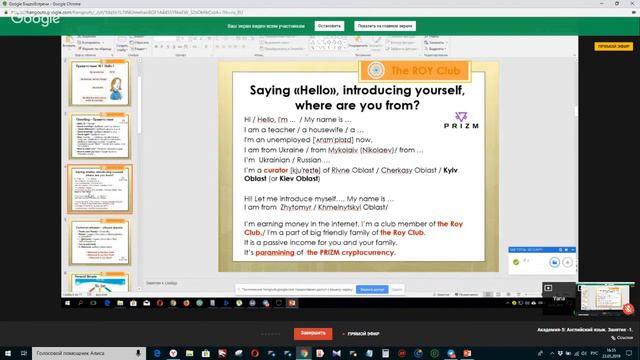Switch to Reading view icon in status bar

509,294
